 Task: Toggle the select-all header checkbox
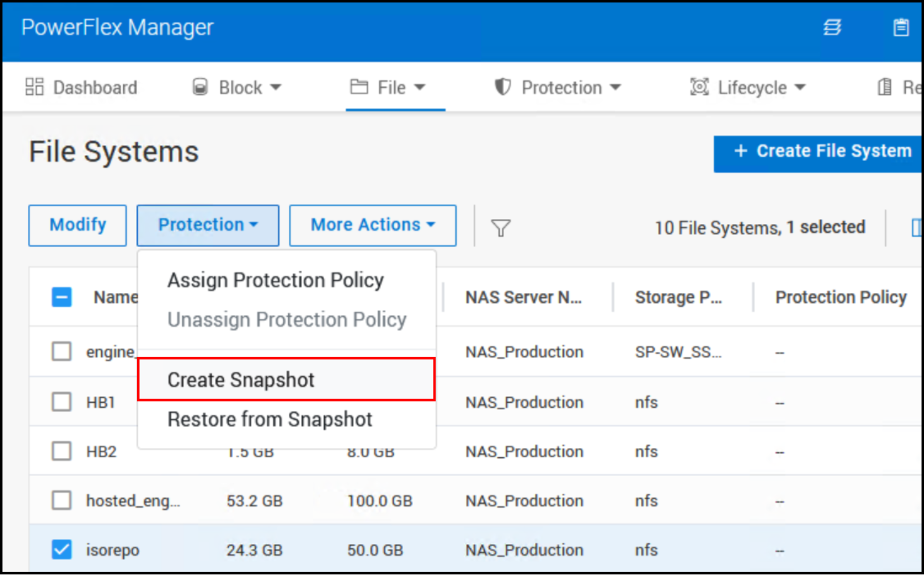click(x=62, y=297)
